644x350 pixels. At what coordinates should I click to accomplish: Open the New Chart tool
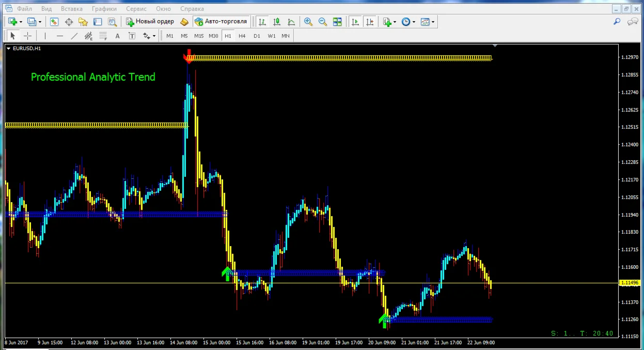coord(11,22)
